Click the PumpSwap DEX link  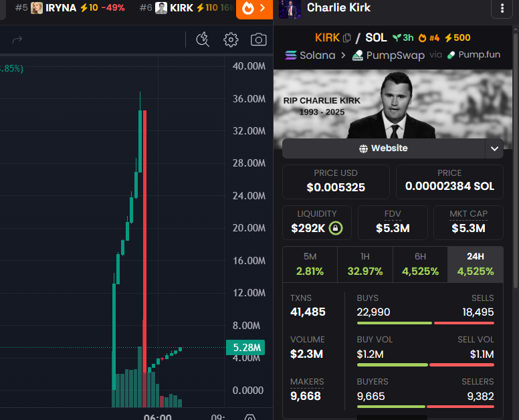tap(389, 56)
